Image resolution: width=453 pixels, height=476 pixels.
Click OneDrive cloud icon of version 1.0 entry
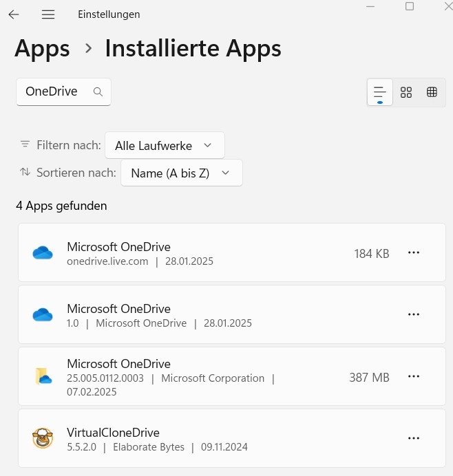[43, 314]
